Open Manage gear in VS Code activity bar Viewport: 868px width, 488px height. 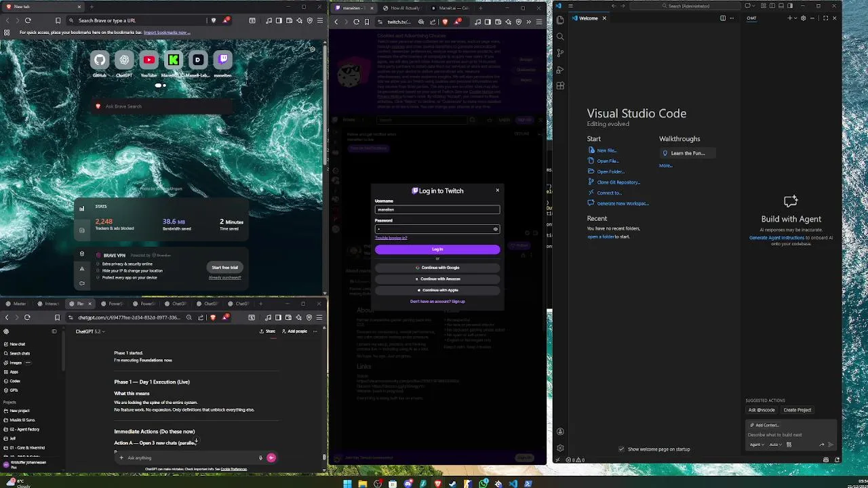pos(560,448)
